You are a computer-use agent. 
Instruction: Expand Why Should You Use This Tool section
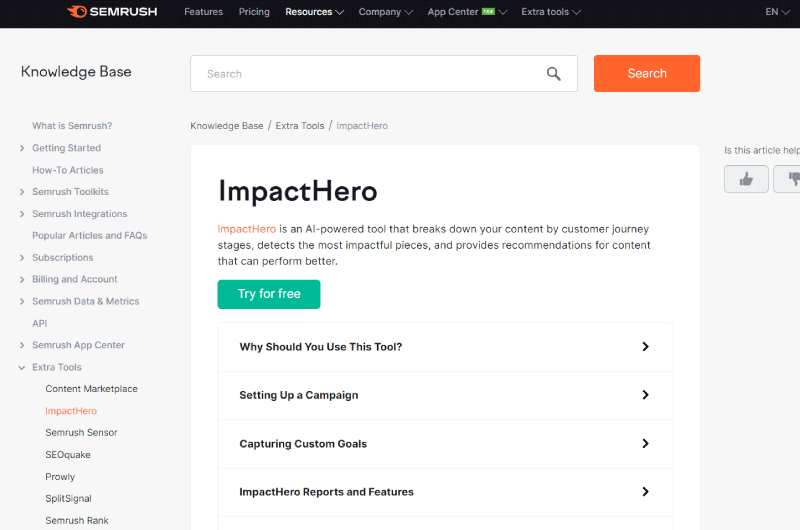[x=445, y=347]
